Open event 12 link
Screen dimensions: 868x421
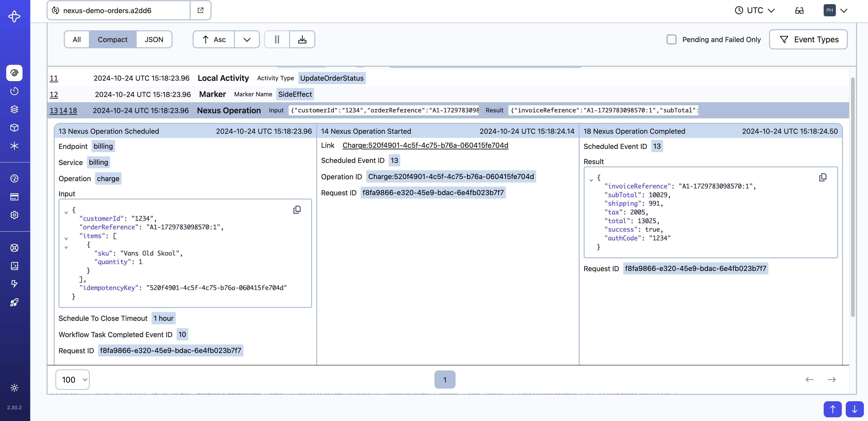pyautogui.click(x=54, y=94)
